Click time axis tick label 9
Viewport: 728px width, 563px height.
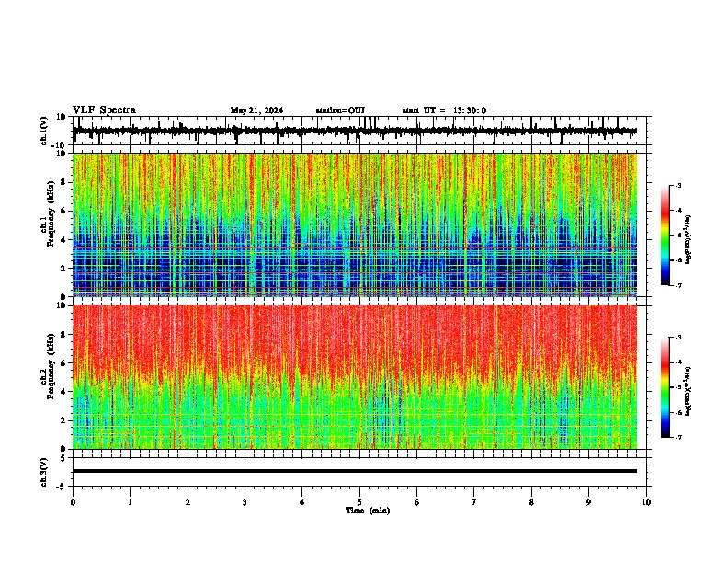[x=588, y=502]
